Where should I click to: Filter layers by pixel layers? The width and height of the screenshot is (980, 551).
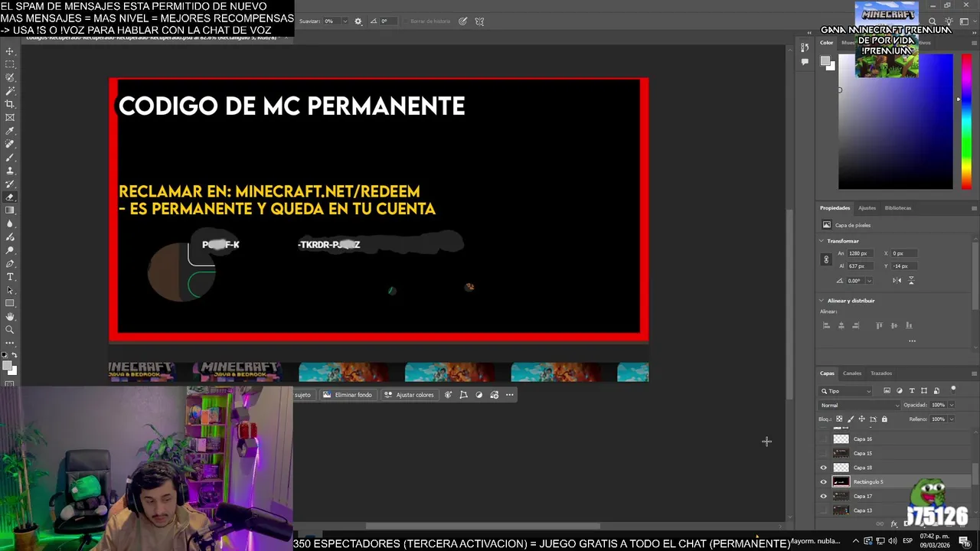point(887,391)
